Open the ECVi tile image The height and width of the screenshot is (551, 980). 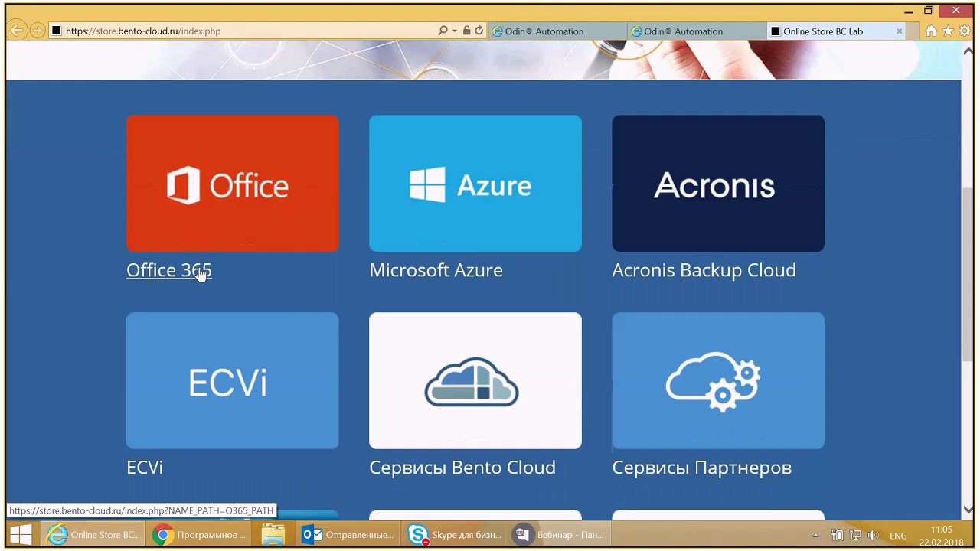[232, 380]
